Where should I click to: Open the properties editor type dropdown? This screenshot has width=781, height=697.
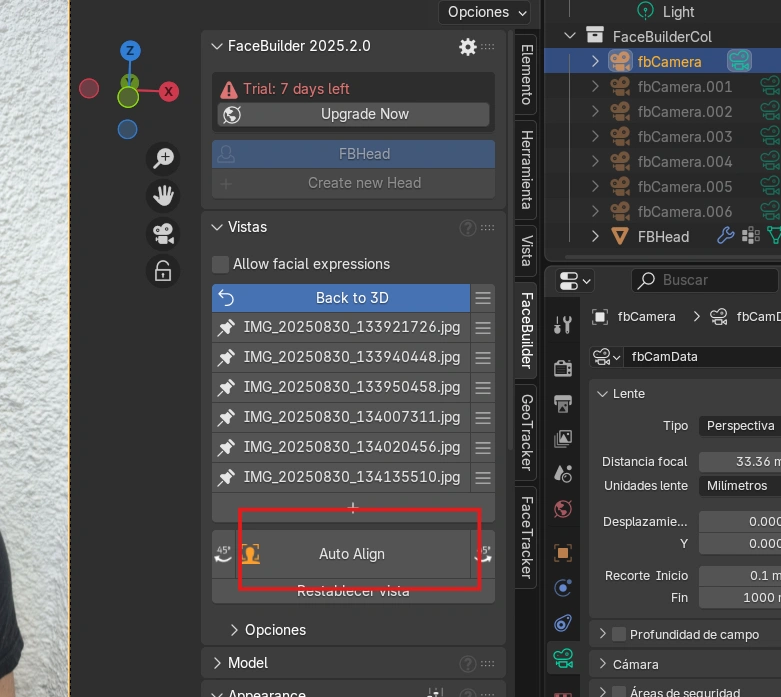click(x=575, y=280)
